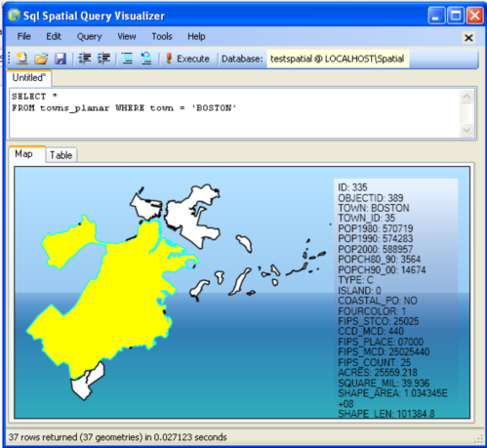
Task: Click the 'Database:' toolbar label
Action: click(x=242, y=59)
